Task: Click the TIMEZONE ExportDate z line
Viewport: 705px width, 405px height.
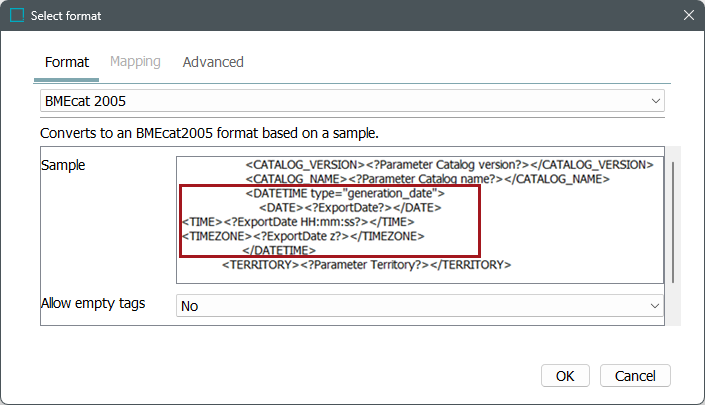Action: tap(303, 236)
